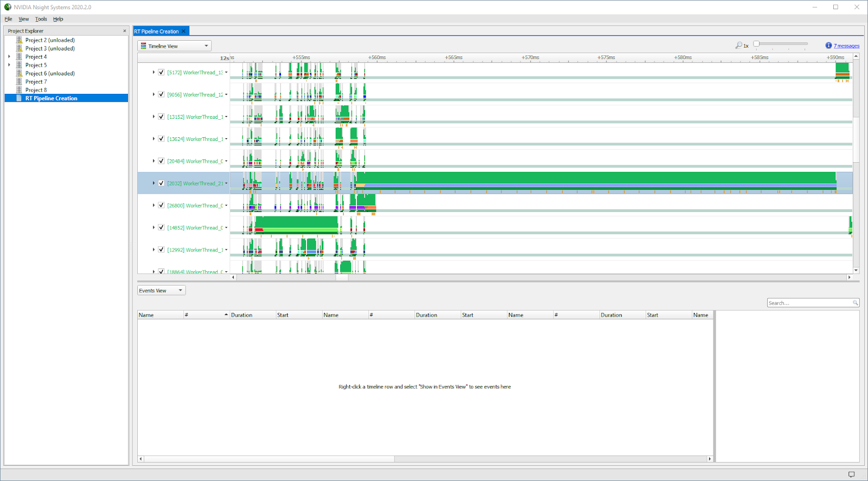Select RT Pipeline Creation in Project Explorer

(x=66, y=98)
